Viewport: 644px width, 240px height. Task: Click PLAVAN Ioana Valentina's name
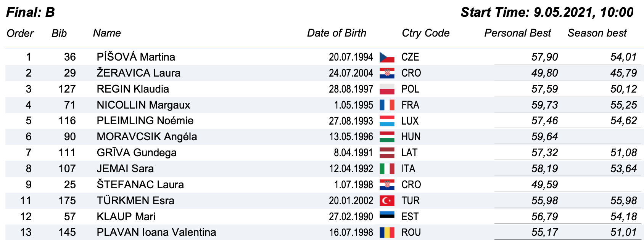click(156, 232)
